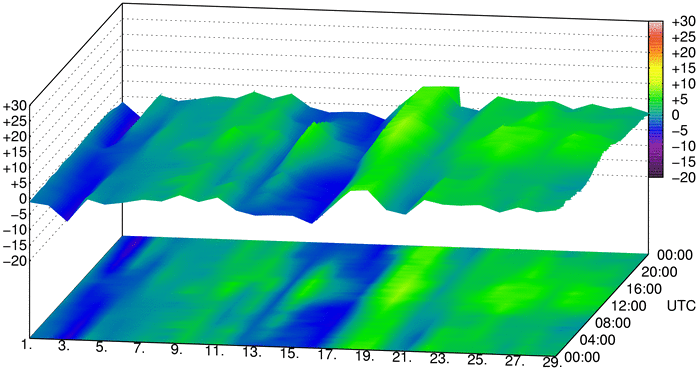This screenshot has width=698, height=370.
Task: Click "+30" on the vertical z-axis
Action: [x=15, y=106]
